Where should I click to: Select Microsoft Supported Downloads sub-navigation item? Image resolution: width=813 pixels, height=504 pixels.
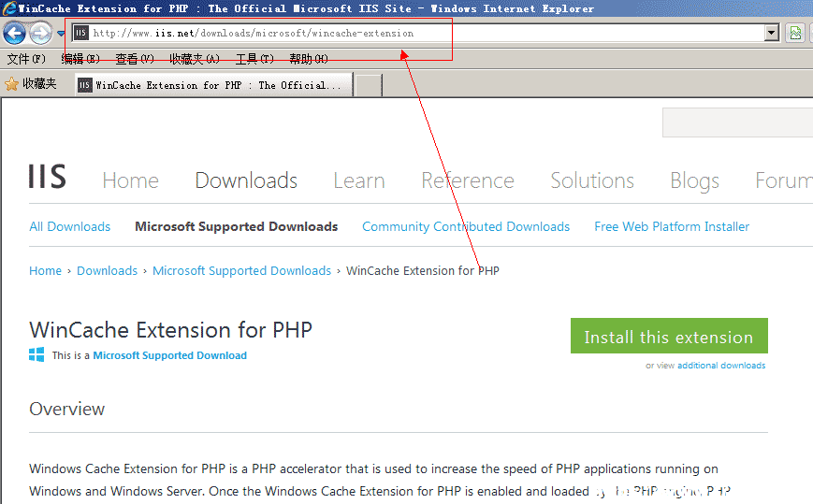[x=237, y=227]
